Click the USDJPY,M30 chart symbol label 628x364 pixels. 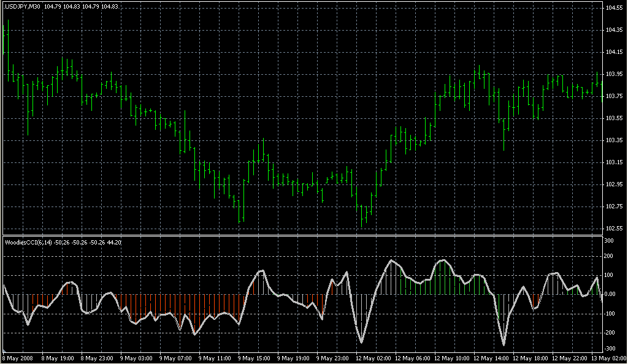23,6
